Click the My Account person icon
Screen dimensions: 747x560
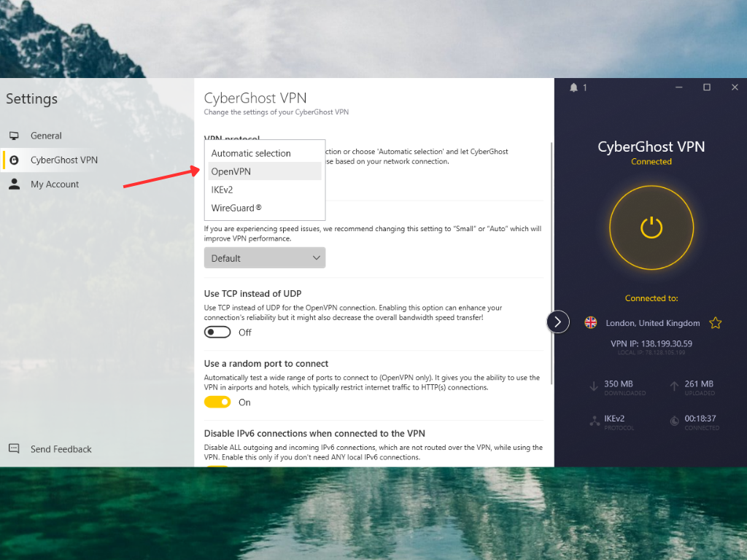pos(14,184)
